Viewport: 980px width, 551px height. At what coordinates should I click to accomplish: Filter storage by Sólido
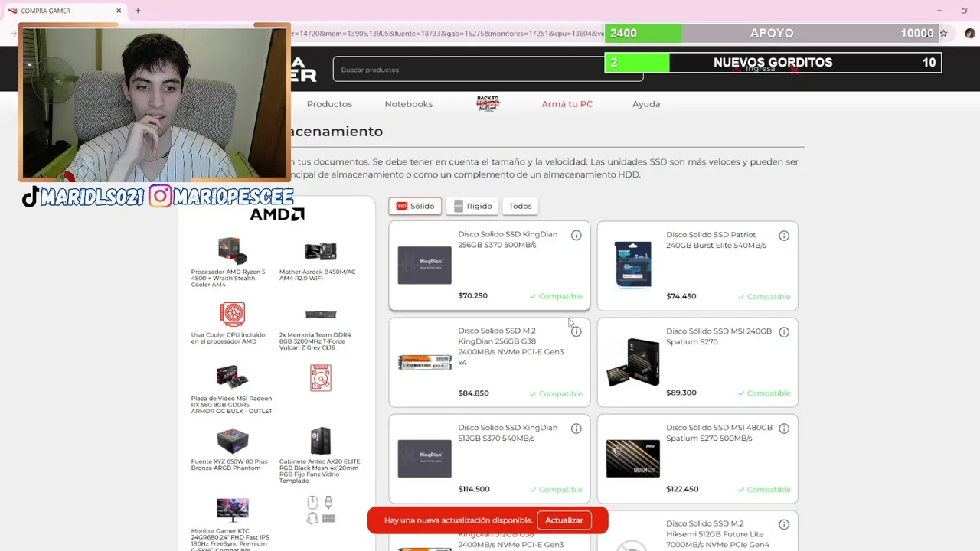[415, 206]
